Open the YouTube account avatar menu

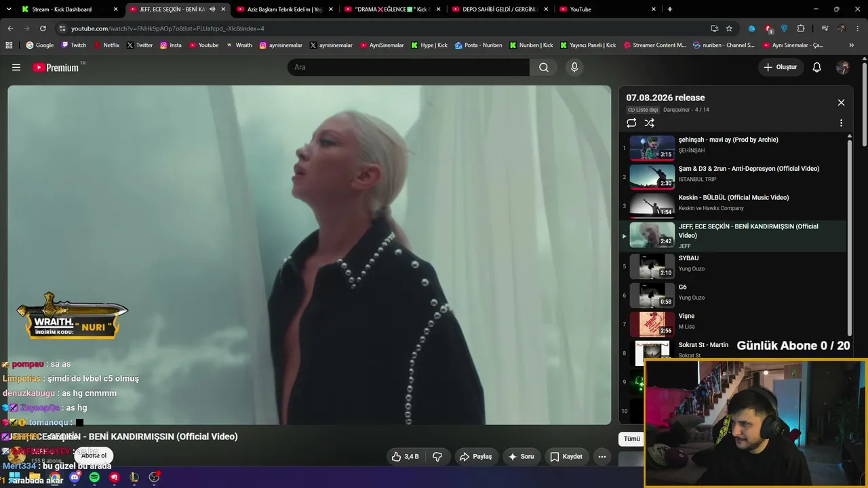click(x=843, y=67)
